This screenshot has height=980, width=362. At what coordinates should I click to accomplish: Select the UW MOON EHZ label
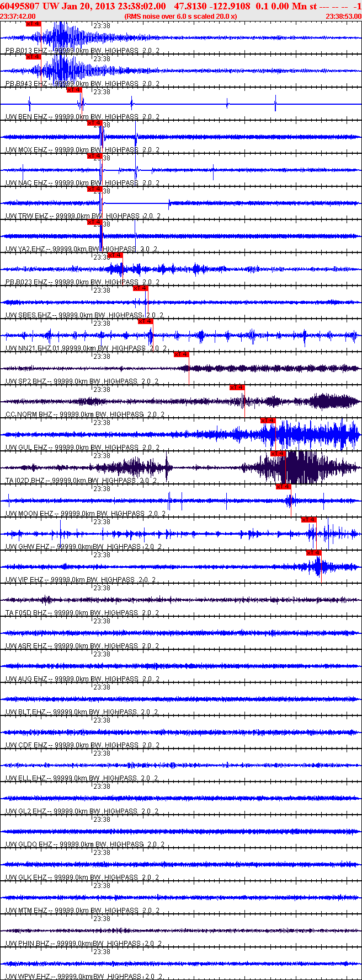coord(29,514)
